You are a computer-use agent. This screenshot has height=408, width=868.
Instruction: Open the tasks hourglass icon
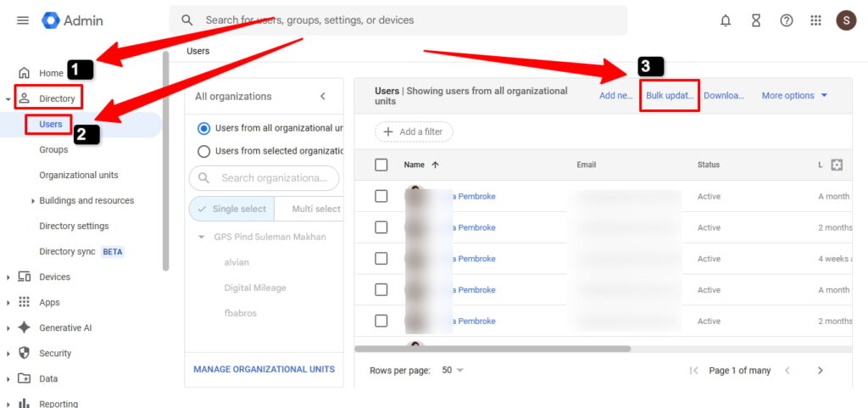pos(756,20)
